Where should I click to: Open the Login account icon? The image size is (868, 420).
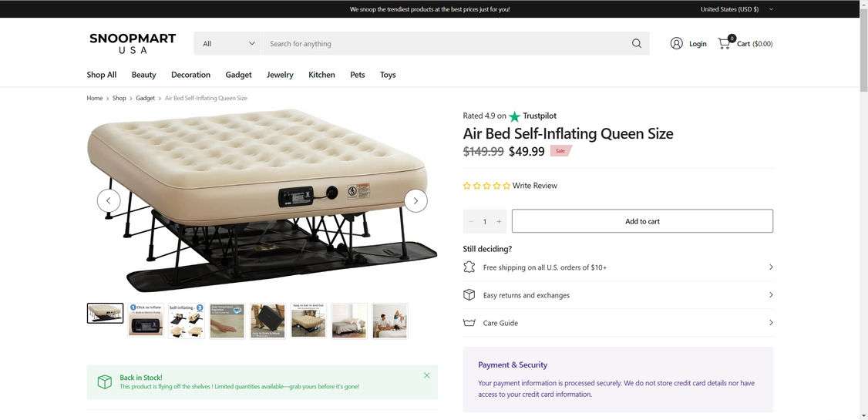pos(677,44)
